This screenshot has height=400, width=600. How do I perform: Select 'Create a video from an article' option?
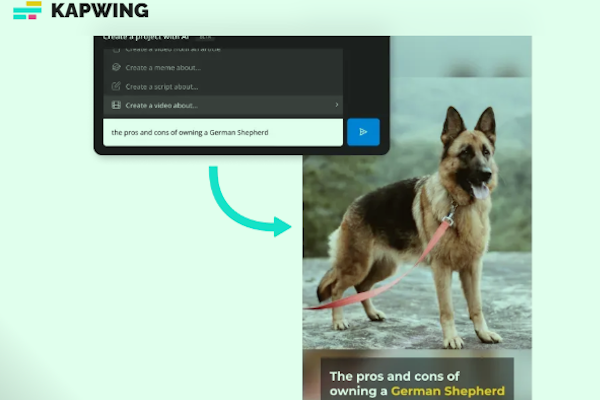click(x=170, y=49)
